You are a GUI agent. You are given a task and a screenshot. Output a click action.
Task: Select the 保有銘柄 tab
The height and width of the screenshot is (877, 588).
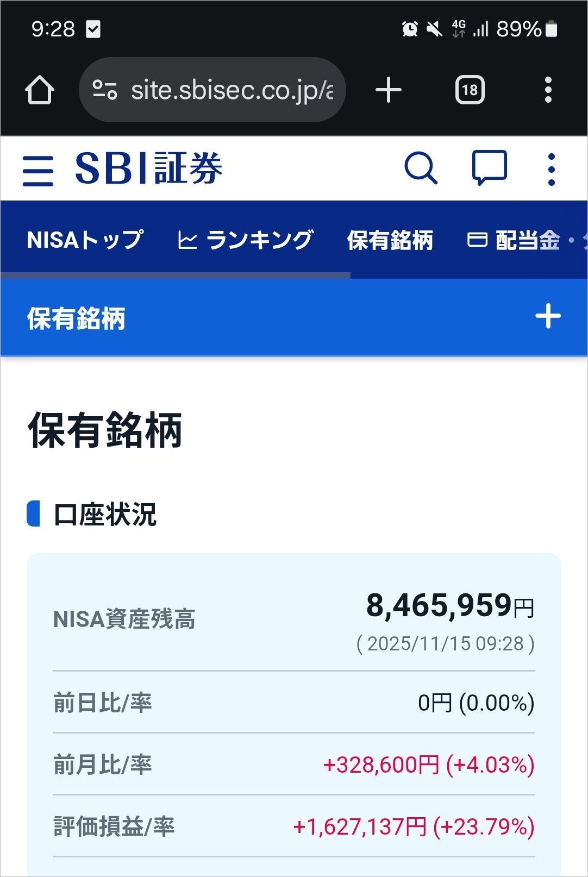pos(390,240)
